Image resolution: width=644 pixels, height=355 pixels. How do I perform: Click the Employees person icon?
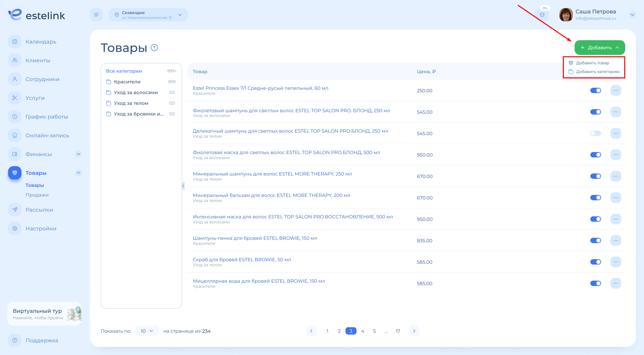15,79
